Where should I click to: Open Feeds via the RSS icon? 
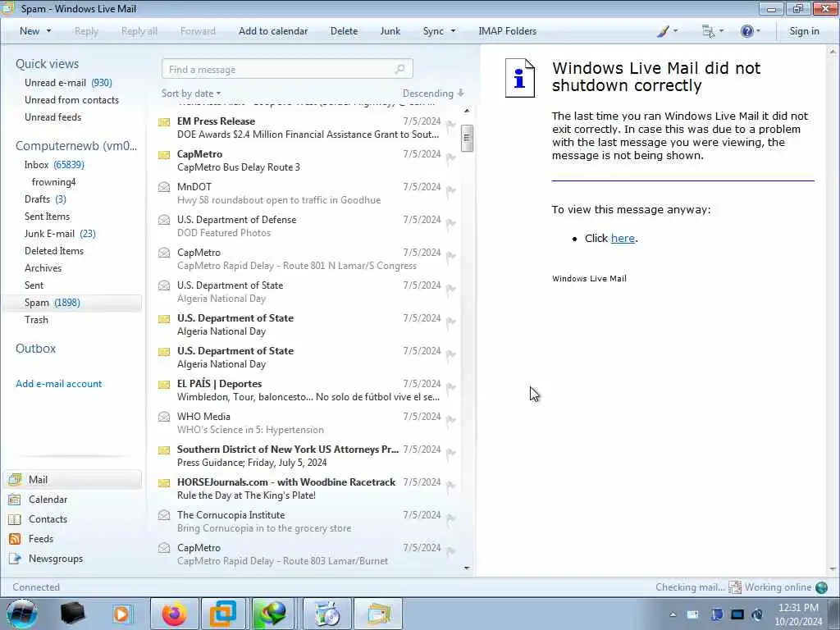(15, 539)
